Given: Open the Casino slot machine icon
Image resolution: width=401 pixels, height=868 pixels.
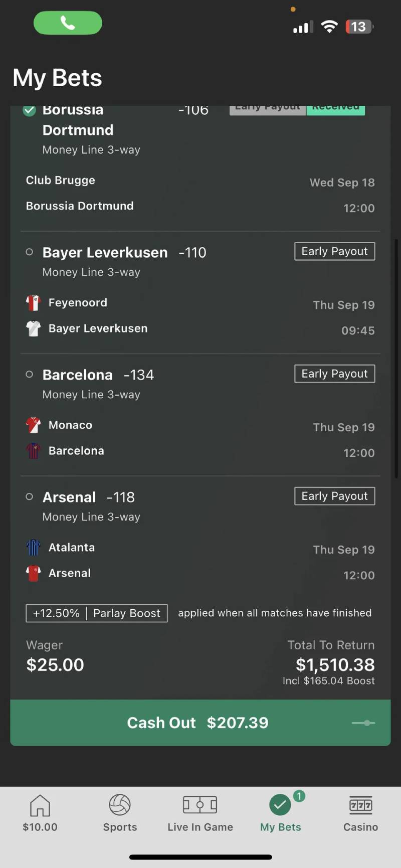Looking at the screenshot, I should 360,805.
